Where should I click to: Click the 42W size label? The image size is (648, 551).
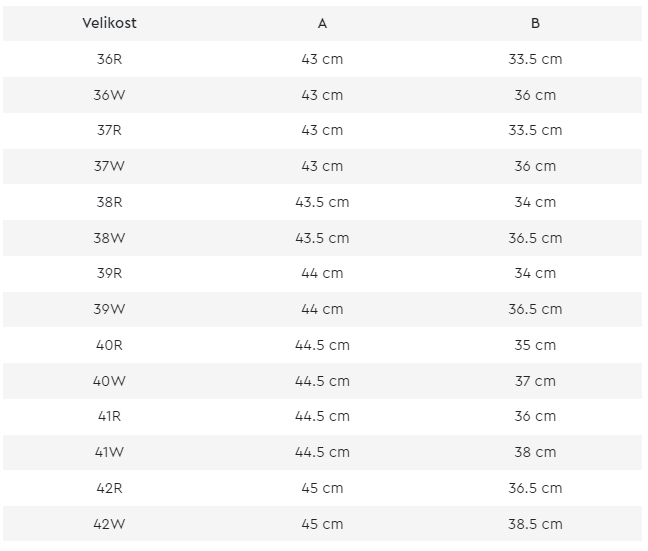[109, 524]
